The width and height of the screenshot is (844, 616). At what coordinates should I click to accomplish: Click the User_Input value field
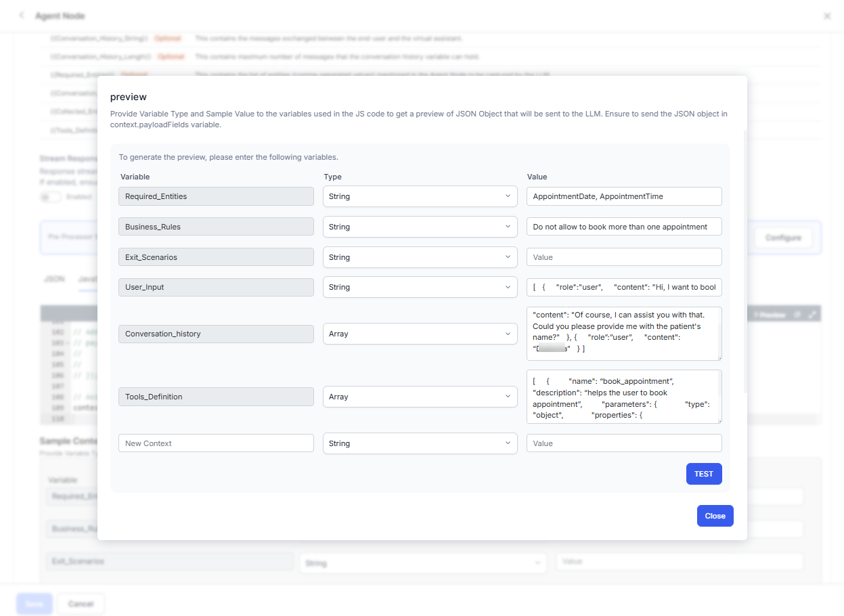pos(623,287)
